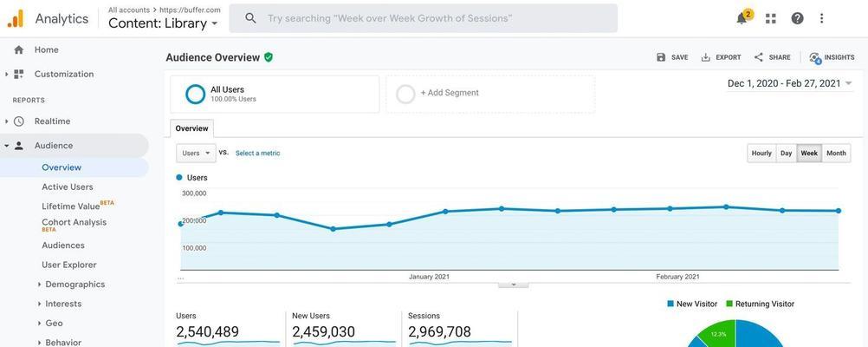
Task: Click the Save disk icon
Action: (661, 57)
